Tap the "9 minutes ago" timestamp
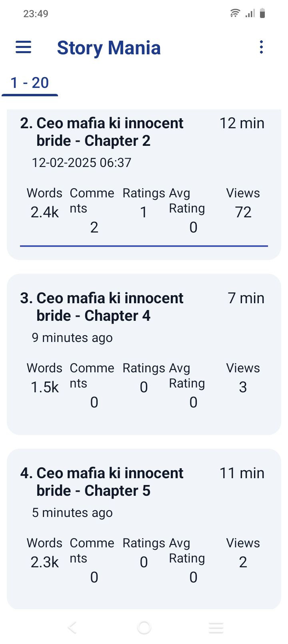This screenshot has width=288, height=644. coord(72,338)
